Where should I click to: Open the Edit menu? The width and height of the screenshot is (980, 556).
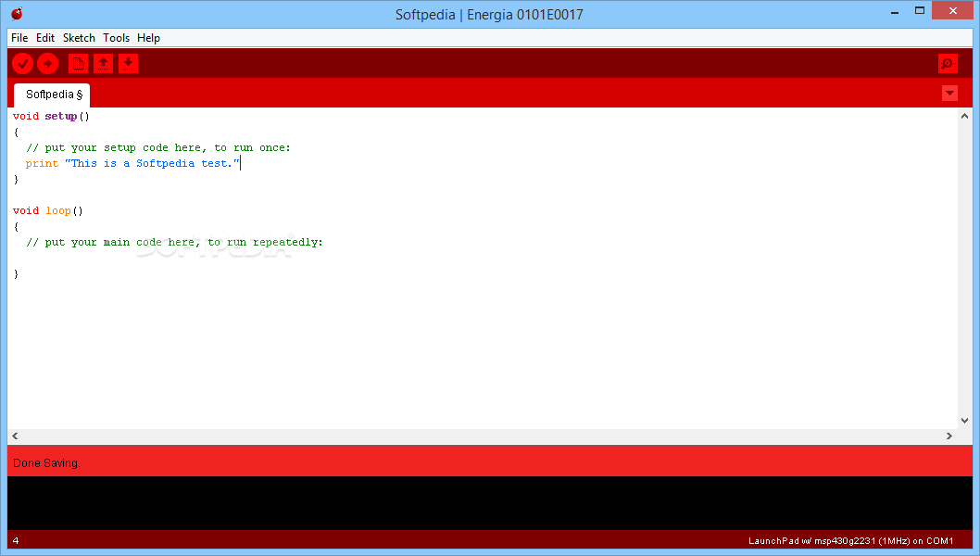pyautogui.click(x=45, y=38)
